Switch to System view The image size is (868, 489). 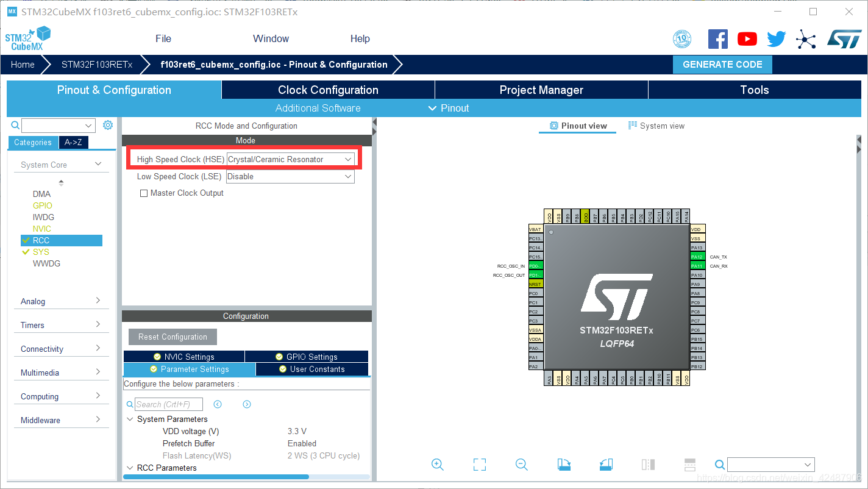656,126
